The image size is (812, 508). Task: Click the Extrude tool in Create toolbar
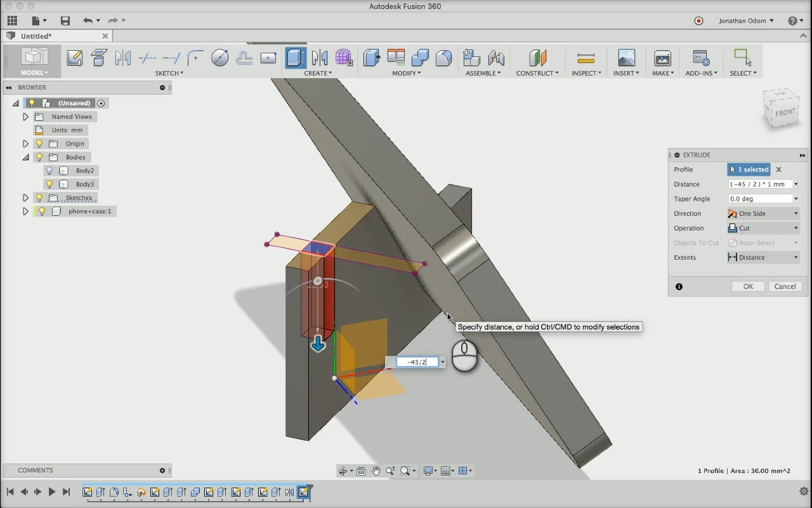point(296,58)
